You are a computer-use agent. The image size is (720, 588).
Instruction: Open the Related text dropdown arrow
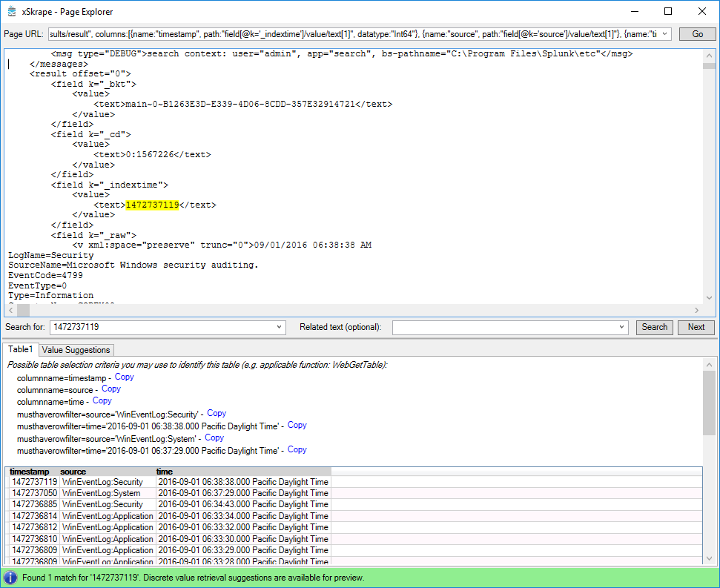tap(621, 327)
